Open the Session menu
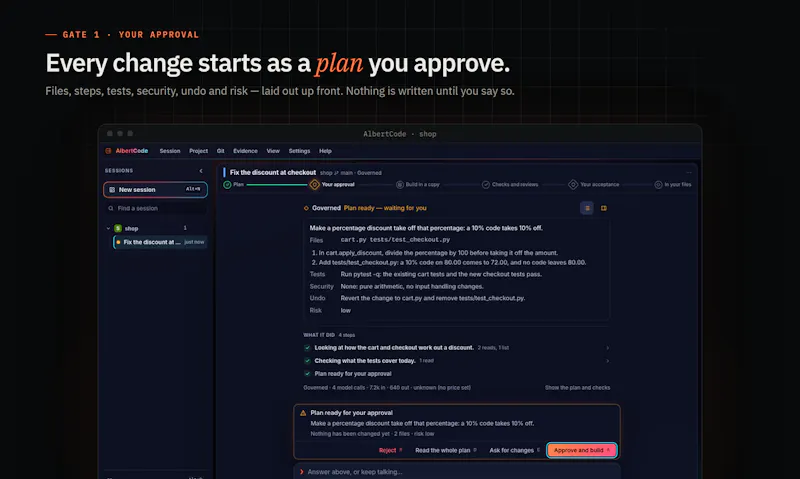800x479 pixels. 170,151
